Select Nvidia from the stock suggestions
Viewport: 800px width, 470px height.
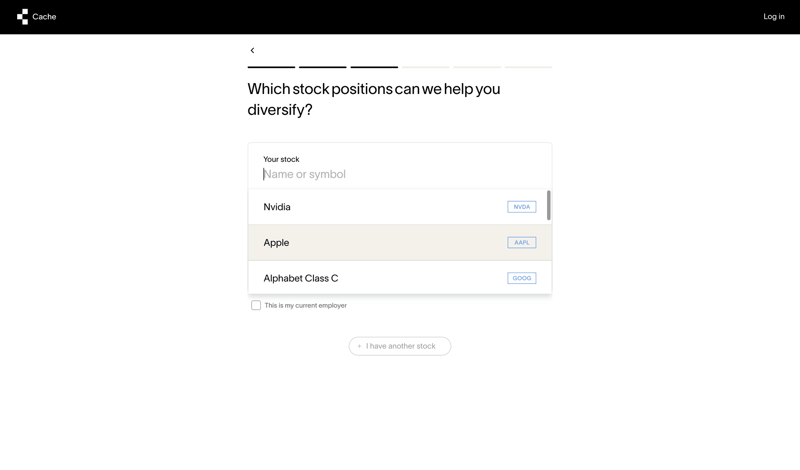(277, 207)
